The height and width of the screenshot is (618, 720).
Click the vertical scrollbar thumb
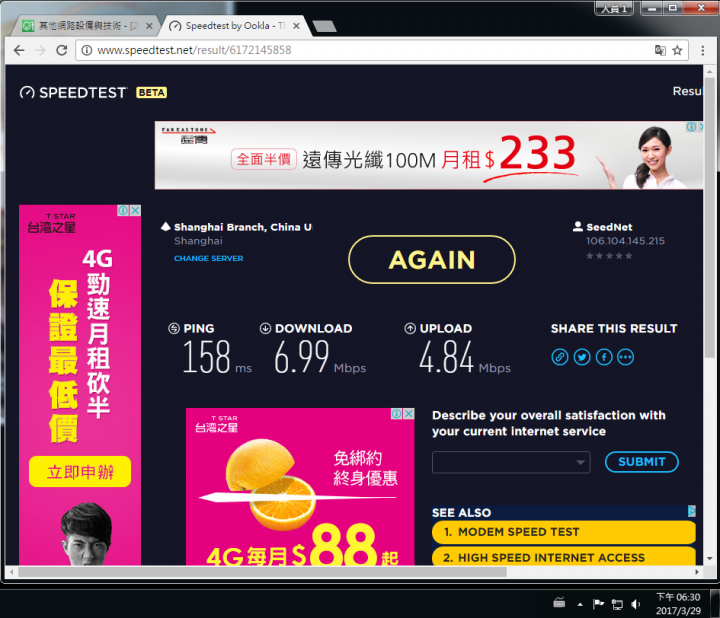710,217
